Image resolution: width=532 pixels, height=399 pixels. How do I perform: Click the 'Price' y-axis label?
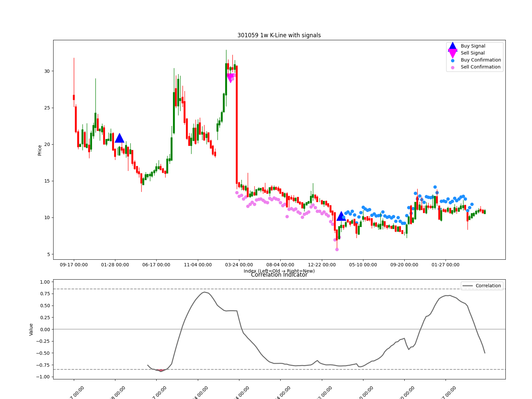click(x=40, y=150)
